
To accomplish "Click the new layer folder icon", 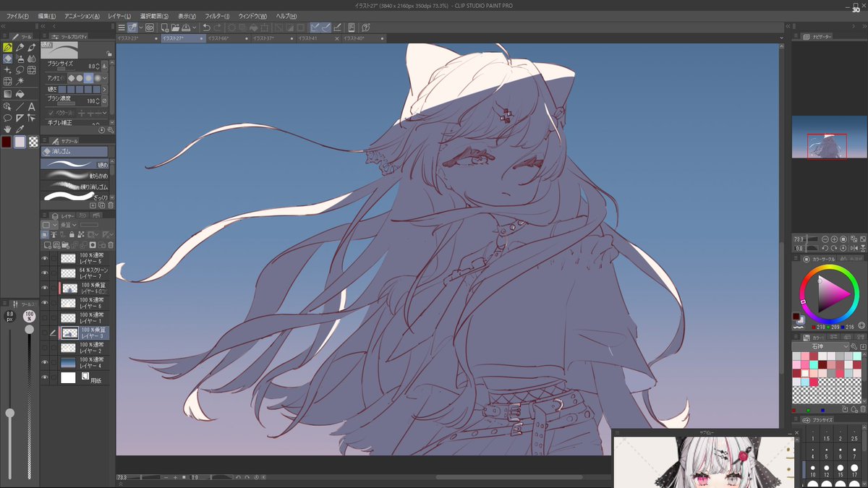I will [65, 245].
